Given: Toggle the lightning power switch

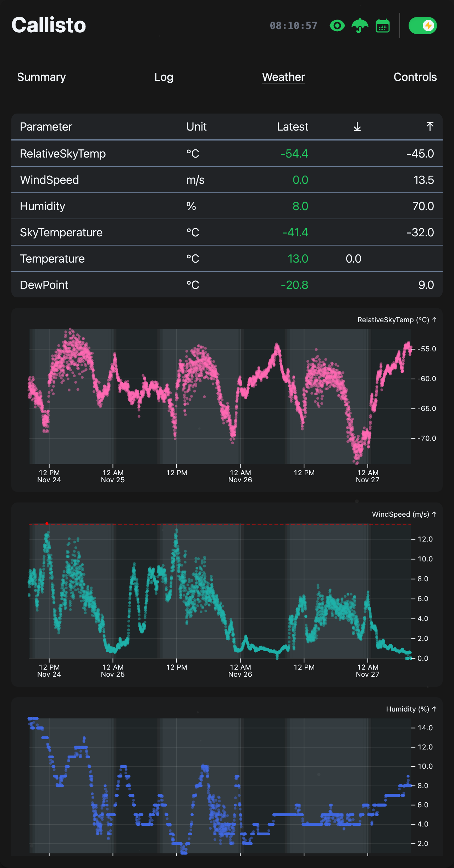Looking at the screenshot, I should (x=422, y=26).
